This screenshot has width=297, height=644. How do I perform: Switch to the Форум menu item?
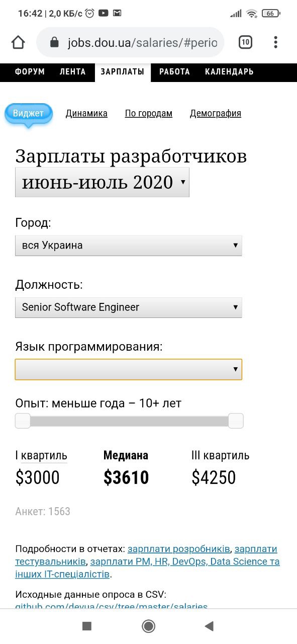[x=30, y=72]
